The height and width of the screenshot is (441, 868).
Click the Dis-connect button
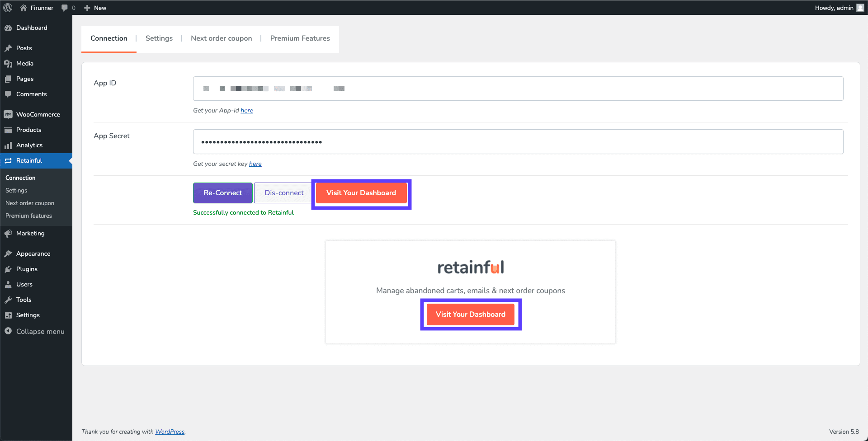tap(284, 193)
